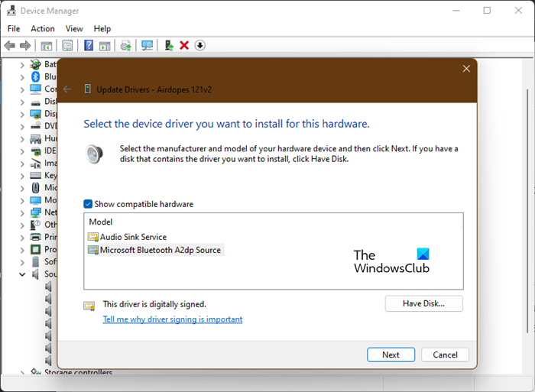
Task: Open the View menu
Action: [x=74, y=28]
